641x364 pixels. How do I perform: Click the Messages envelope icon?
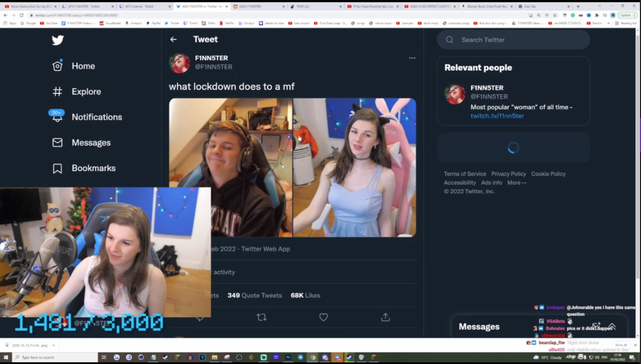[x=57, y=143]
